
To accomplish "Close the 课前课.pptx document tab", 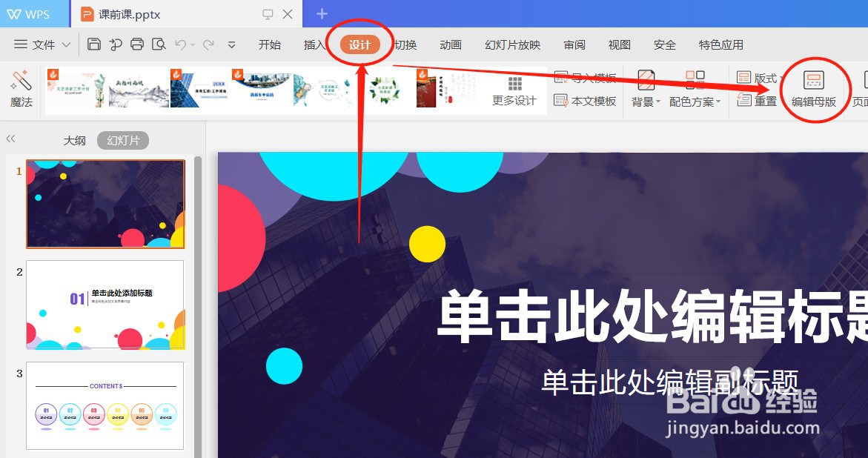I will click(x=288, y=14).
